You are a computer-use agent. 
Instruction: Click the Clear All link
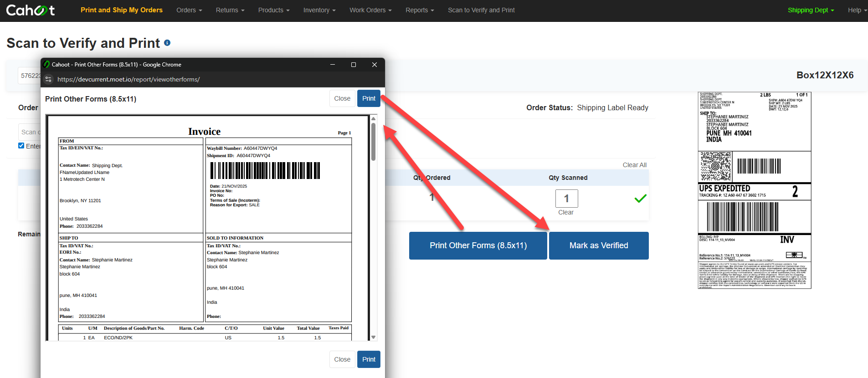click(x=635, y=165)
